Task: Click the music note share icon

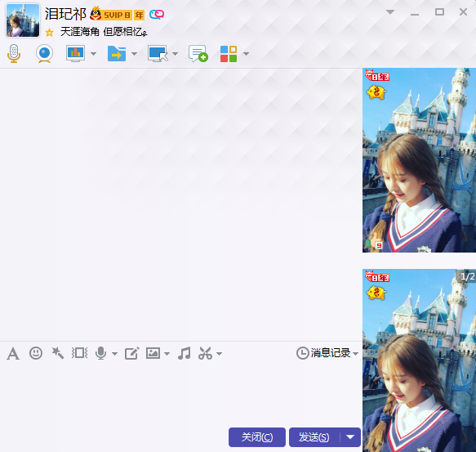Action: [x=185, y=353]
